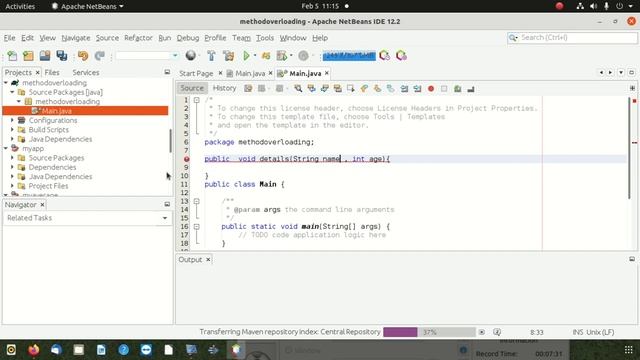Image resolution: width=640 pixels, height=360 pixels.
Task: Open the Debug Project dropdown arrow
Action: coord(291,56)
